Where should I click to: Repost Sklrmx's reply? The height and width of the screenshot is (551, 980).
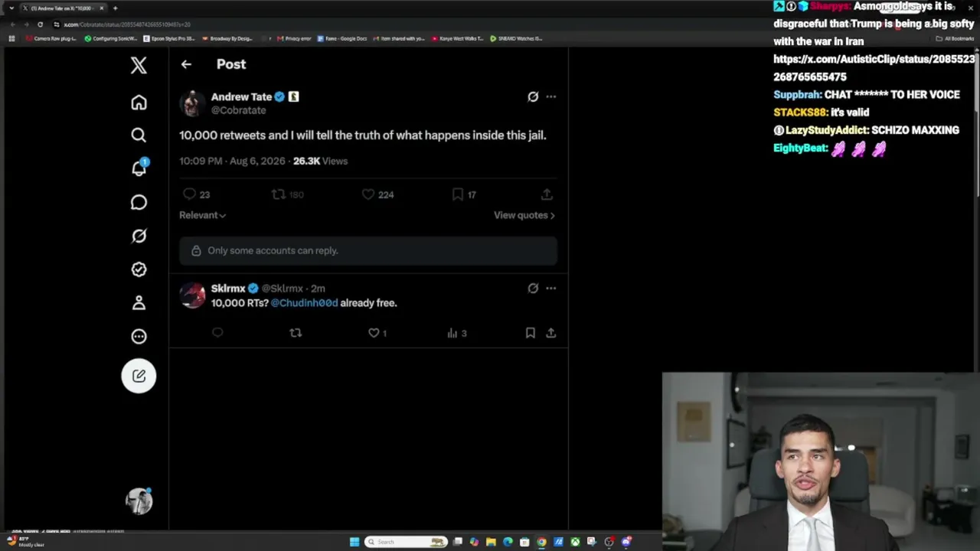(296, 333)
